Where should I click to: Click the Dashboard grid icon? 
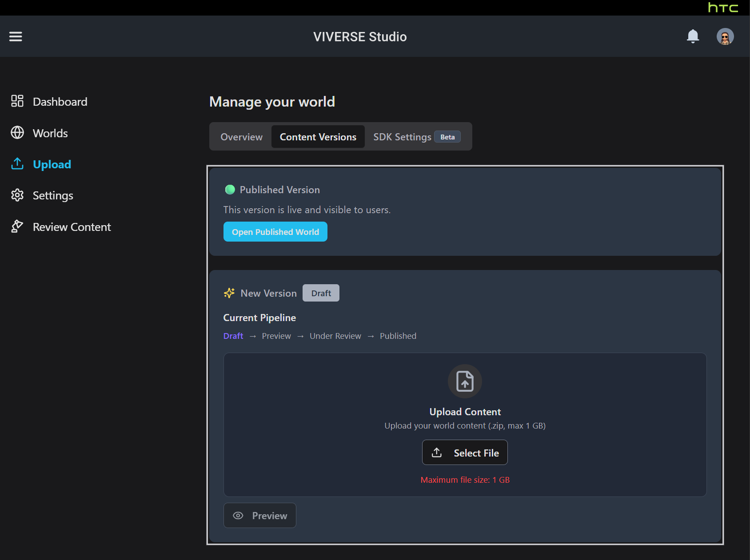(x=17, y=101)
